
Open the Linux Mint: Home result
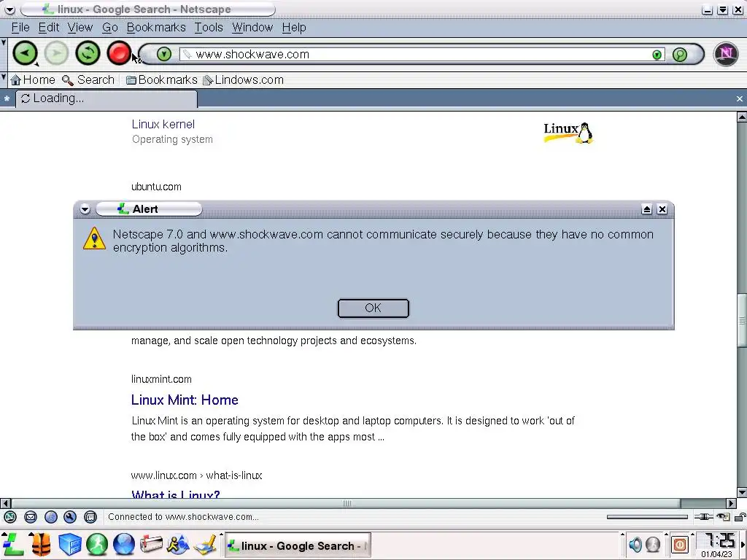tap(185, 400)
